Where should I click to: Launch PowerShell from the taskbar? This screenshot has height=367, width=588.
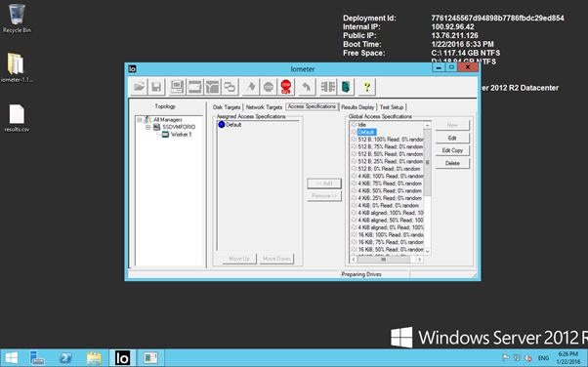pos(66,358)
